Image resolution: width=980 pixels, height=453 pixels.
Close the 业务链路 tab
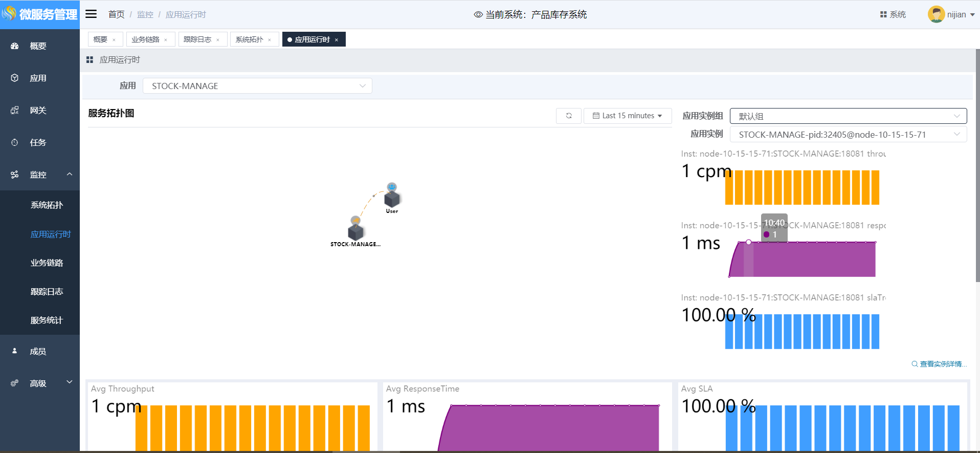(166, 40)
